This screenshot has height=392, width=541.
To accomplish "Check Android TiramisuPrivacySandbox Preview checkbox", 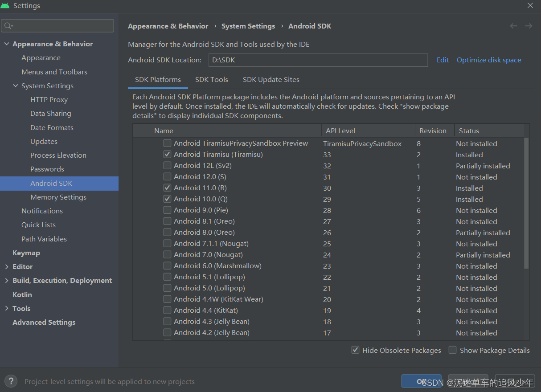I will (167, 143).
